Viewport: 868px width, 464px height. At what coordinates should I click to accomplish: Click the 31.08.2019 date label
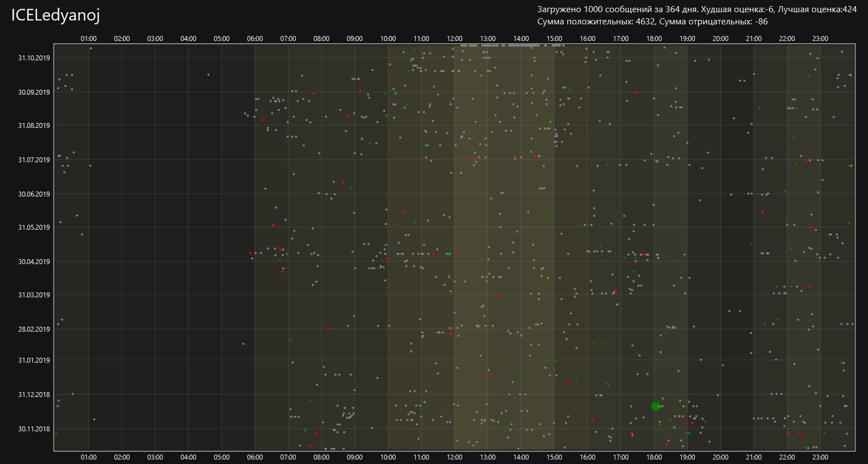[x=34, y=125]
